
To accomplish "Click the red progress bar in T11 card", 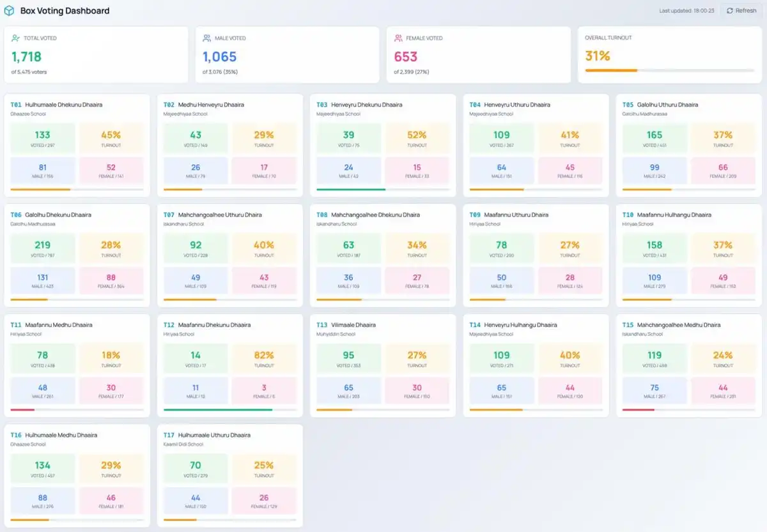I will point(22,409).
